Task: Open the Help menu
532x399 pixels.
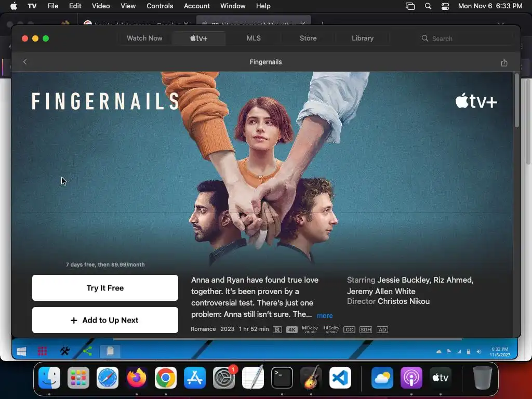Action: coord(263,6)
